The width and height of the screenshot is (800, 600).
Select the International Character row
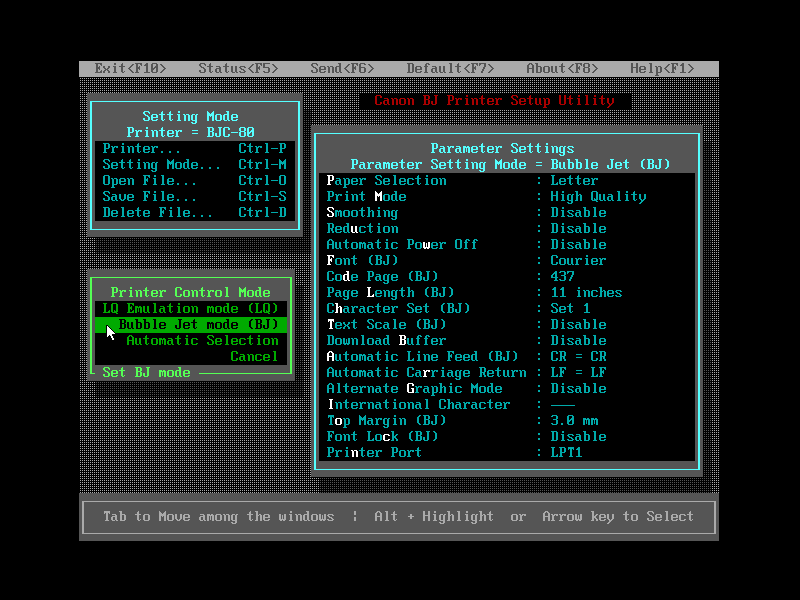click(x=507, y=405)
